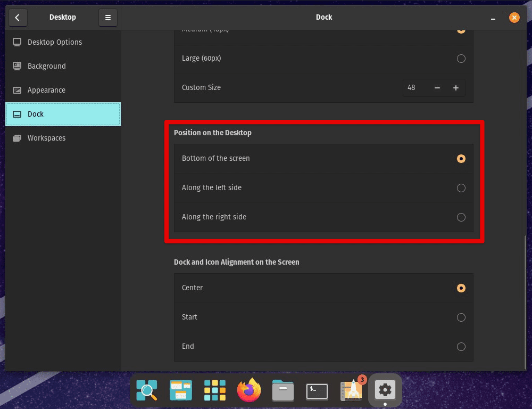This screenshot has width=532, height=409.
Task: Click the Settings gear in dock
Action: tap(385, 390)
